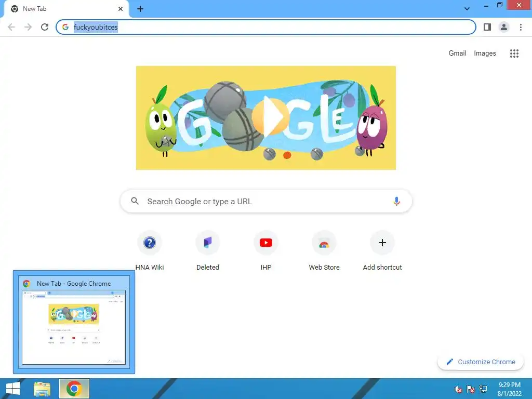This screenshot has height=399, width=532.
Task: Open Chrome's three-dot menu
Action: pos(521,27)
